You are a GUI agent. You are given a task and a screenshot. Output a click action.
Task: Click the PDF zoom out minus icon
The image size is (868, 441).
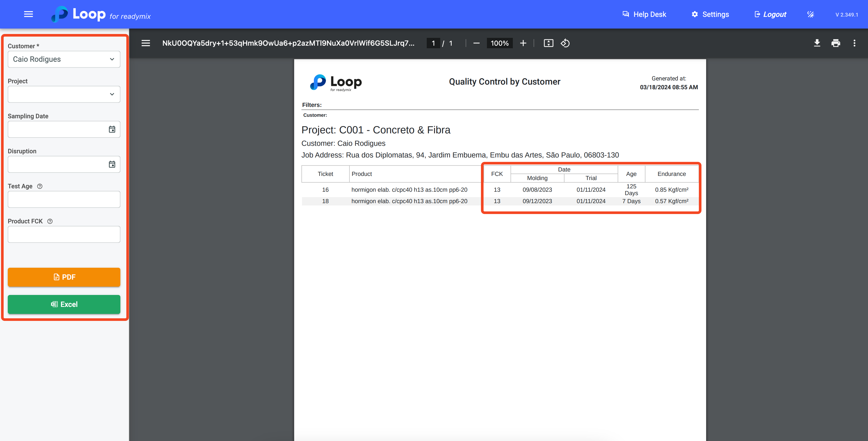tap(476, 43)
